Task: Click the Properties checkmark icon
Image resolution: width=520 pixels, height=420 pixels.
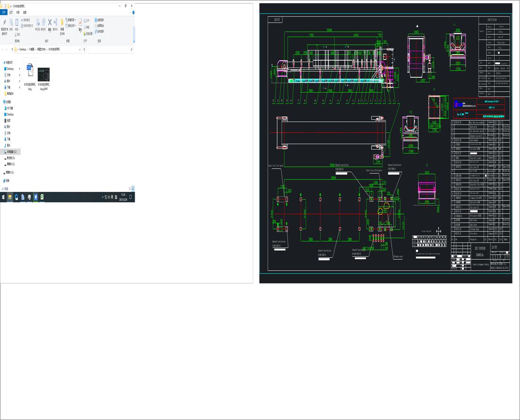Action: coord(80,22)
